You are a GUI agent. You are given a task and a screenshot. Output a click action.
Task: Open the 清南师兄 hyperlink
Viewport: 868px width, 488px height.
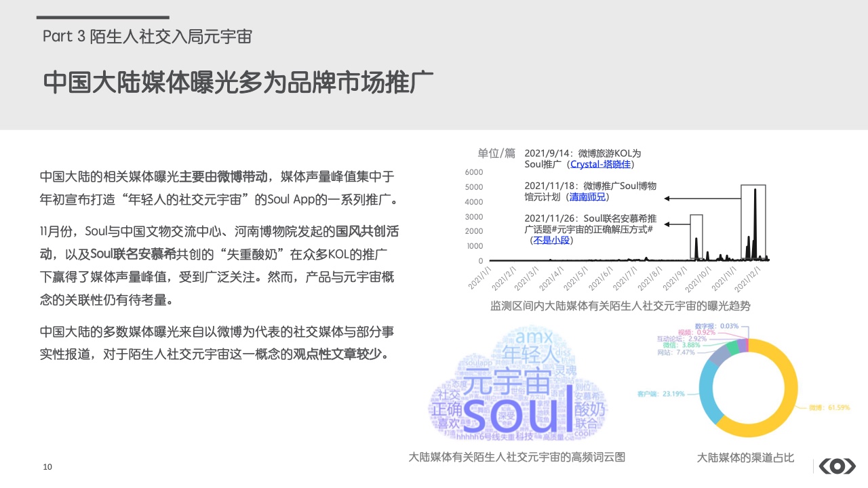587,197
